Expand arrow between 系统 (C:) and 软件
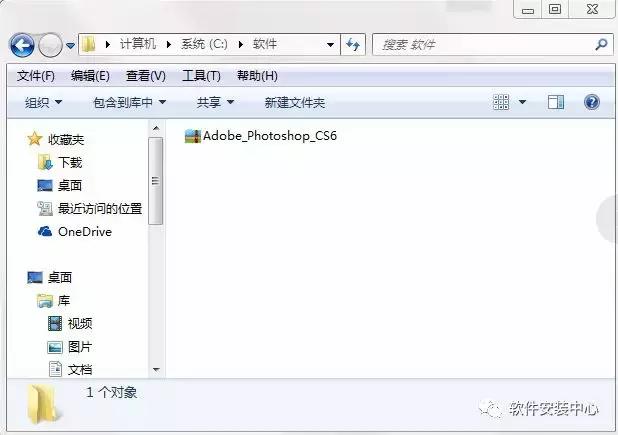The width and height of the screenshot is (618, 435). click(240, 45)
